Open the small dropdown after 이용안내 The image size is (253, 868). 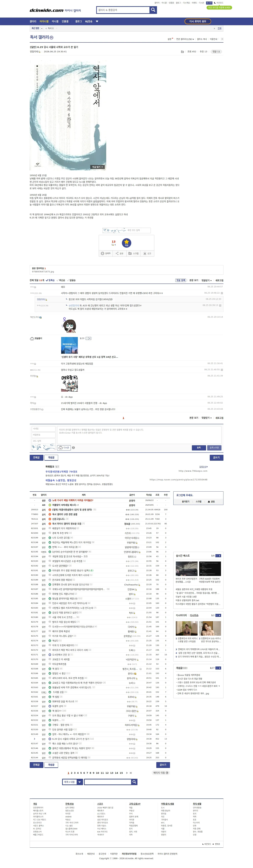[x=222, y=39]
